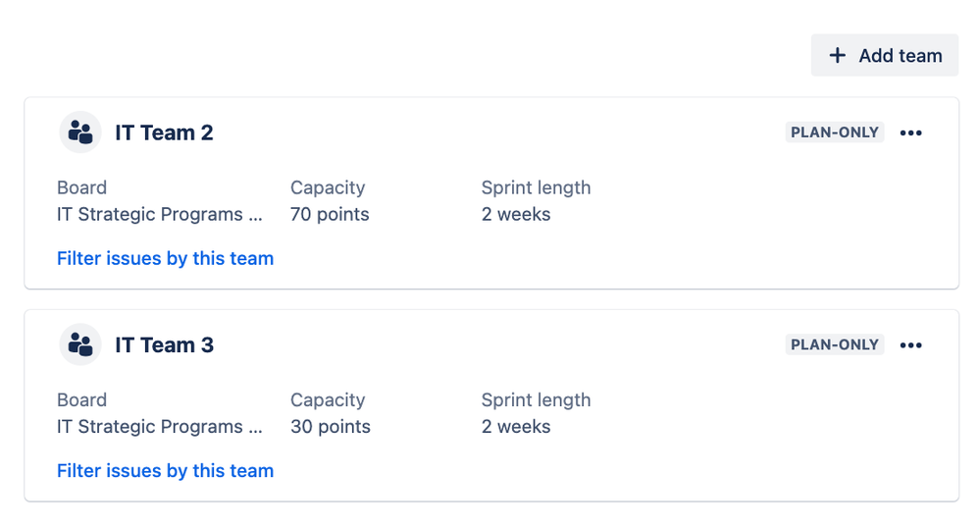
Task: Click the 2 weeks sprint length for IT Team 3
Action: pyautogui.click(x=516, y=427)
